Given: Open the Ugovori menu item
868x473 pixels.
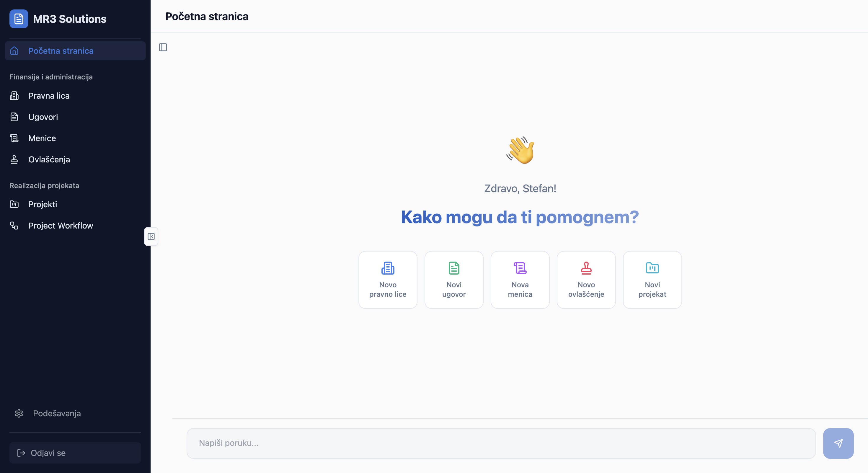Looking at the screenshot, I should pyautogui.click(x=43, y=117).
